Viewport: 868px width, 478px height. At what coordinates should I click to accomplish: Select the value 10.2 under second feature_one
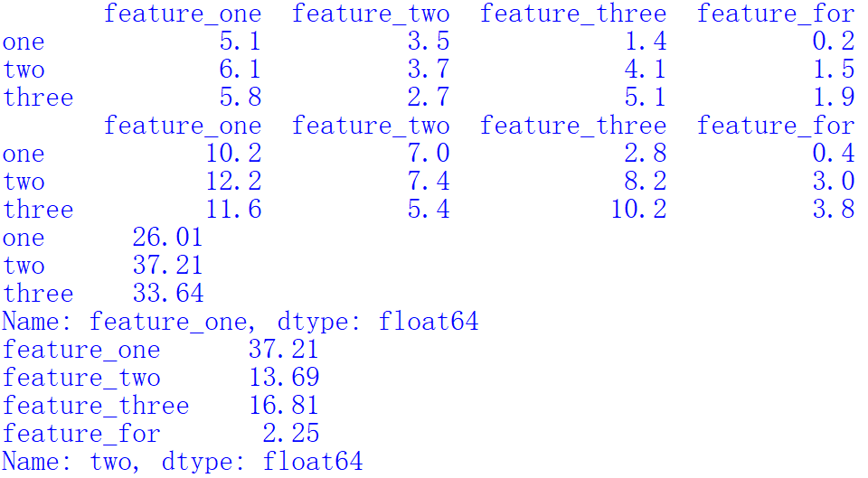click(x=233, y=154)
